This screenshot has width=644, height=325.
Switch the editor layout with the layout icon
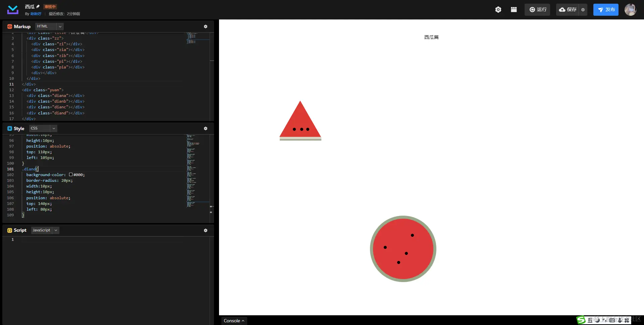click(x=514, y=10)
